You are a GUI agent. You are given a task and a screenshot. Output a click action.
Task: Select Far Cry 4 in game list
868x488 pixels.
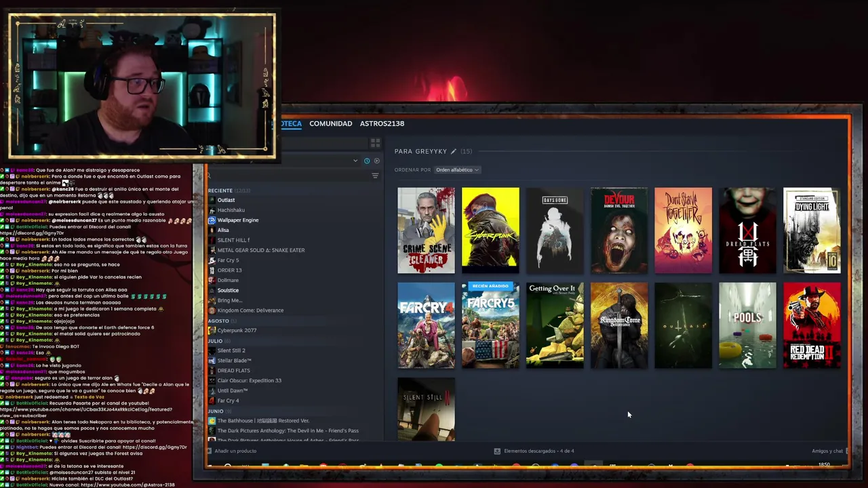click(x=228, y=401)
